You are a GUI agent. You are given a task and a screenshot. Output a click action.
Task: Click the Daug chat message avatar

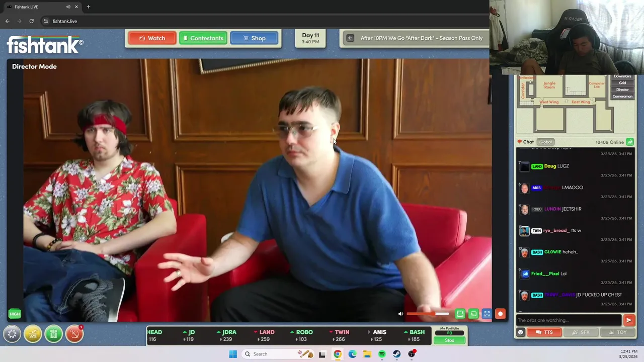(524, 166)
